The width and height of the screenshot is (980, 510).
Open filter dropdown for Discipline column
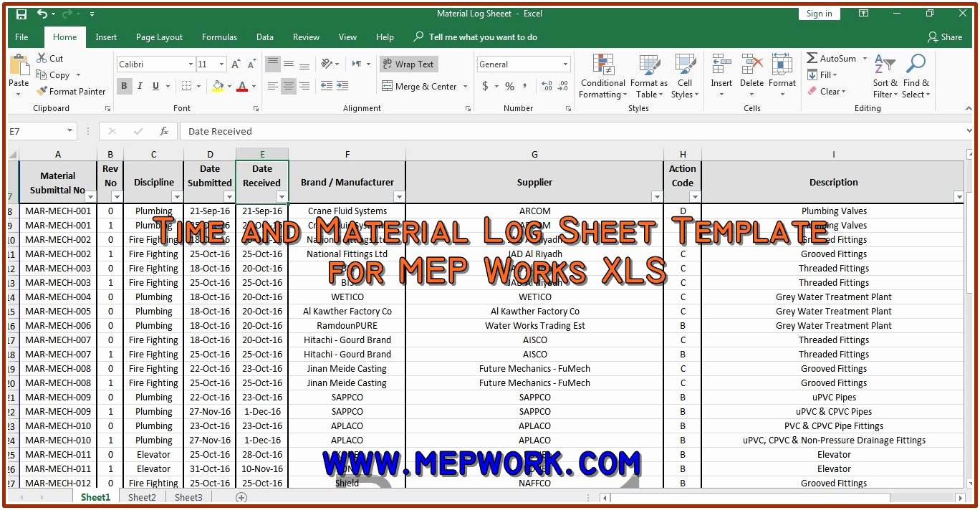coord(177,196)
